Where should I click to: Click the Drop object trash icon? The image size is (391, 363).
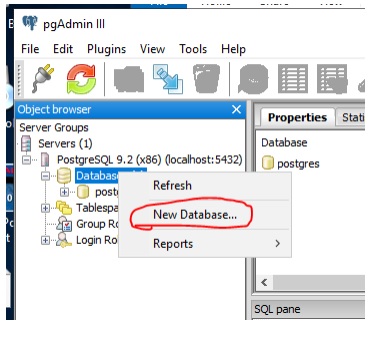(206, 79)
